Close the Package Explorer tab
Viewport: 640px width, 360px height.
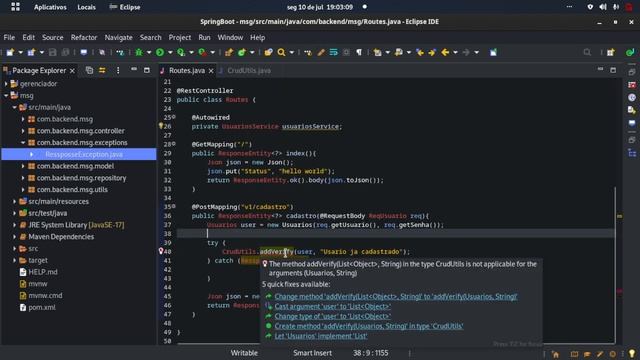coord(72,71)
